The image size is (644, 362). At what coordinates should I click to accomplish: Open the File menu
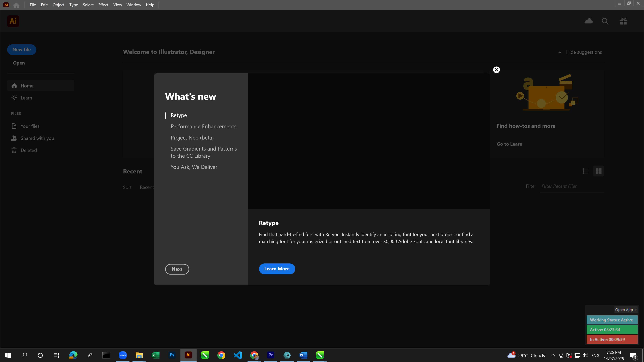(33, 5)
